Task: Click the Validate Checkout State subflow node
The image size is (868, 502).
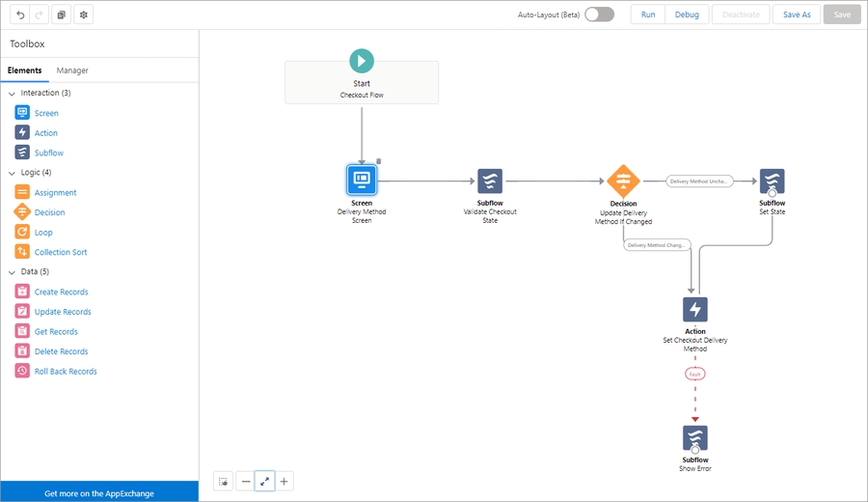Action: click(490, 181)
